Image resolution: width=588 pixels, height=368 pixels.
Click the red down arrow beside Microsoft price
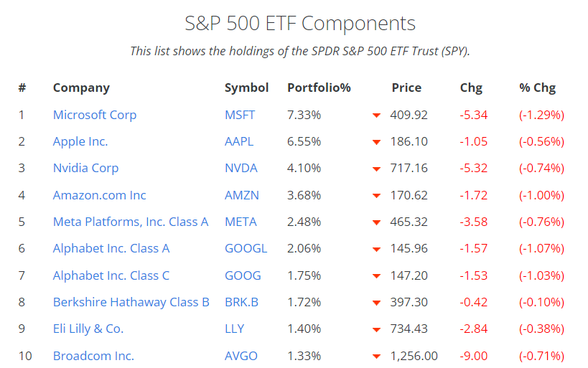[x=376, y=115]
